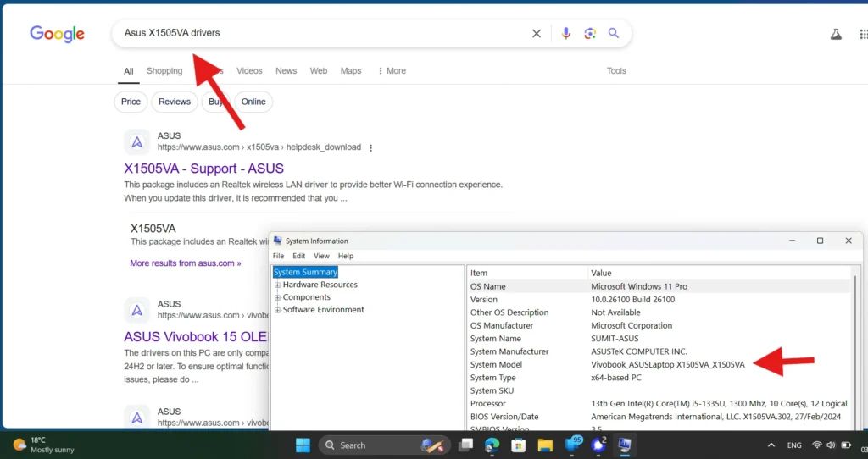This screenshot has height=459, width=868.
Task: Click the System Information title bar icon
Action: point(278,241)
